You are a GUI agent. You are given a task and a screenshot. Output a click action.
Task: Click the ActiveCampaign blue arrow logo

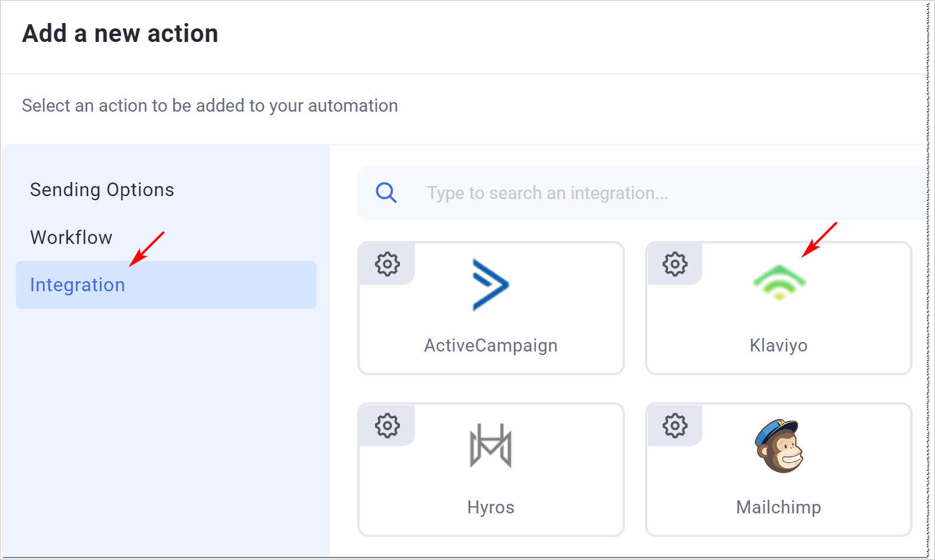[x=490, y=285]
